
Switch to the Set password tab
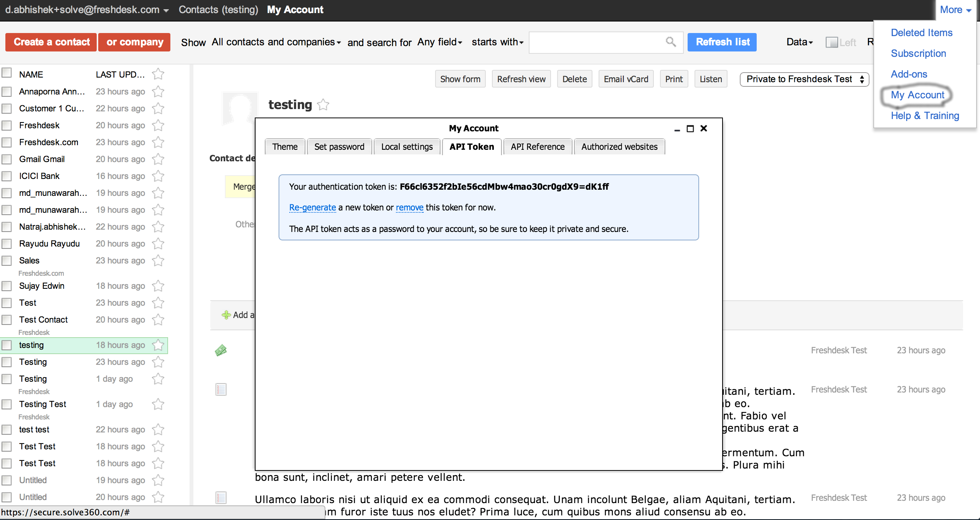pos(339,147)
